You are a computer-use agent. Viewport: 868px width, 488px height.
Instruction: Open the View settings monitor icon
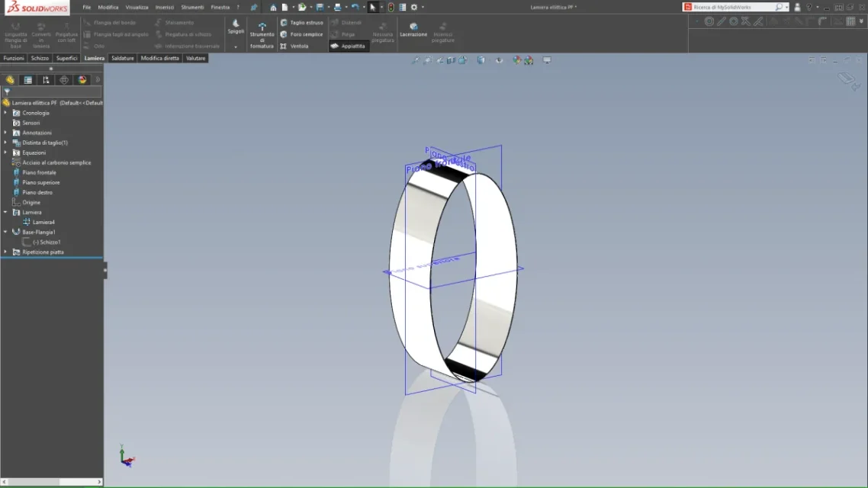click(x=547, y=59)
